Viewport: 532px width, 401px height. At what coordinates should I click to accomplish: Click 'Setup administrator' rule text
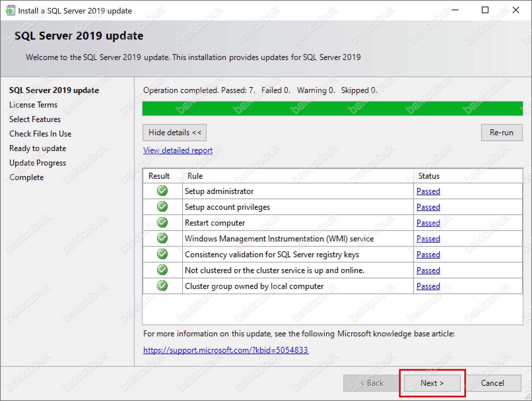click(219, 191)
